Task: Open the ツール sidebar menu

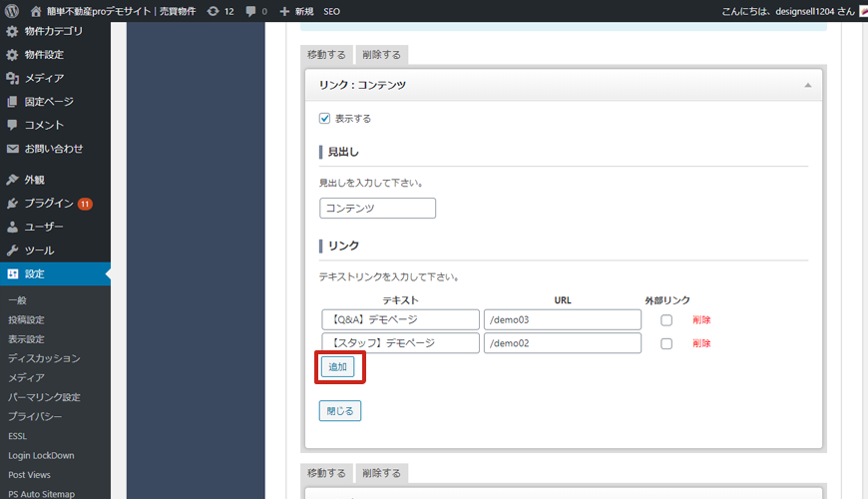Action: pos(39,250)
